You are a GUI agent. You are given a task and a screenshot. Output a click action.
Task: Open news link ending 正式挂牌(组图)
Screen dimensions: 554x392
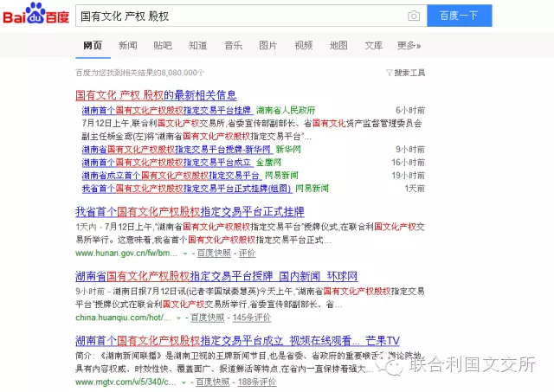coord(186,189)
